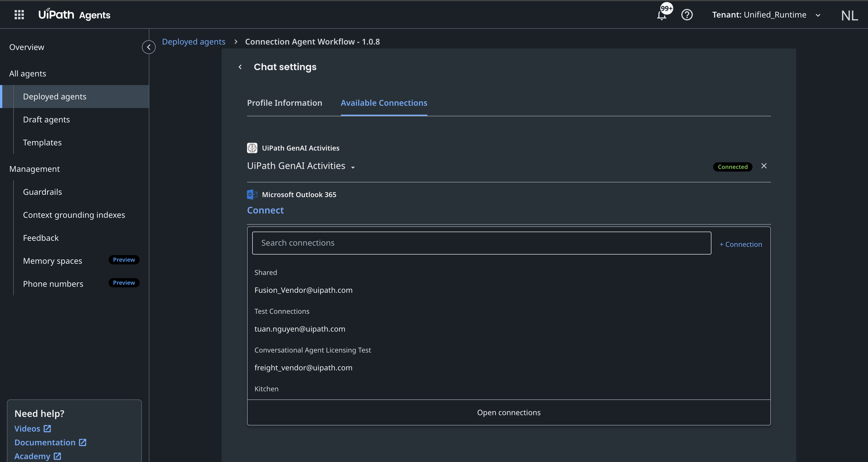This screenshot has height=462, width=868.
Task: Focus the Search connections field
Action: point(481,243)
